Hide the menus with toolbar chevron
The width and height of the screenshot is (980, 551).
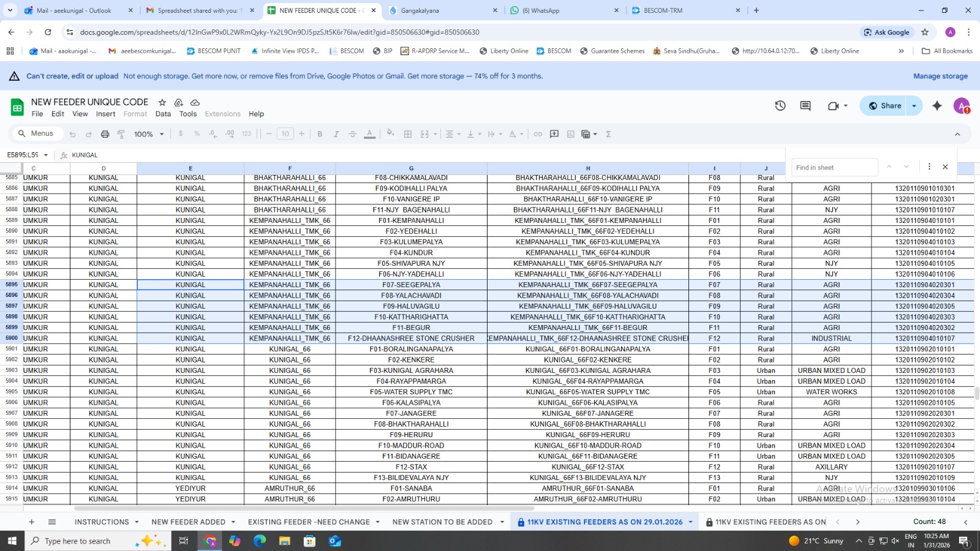pos(957,134)
